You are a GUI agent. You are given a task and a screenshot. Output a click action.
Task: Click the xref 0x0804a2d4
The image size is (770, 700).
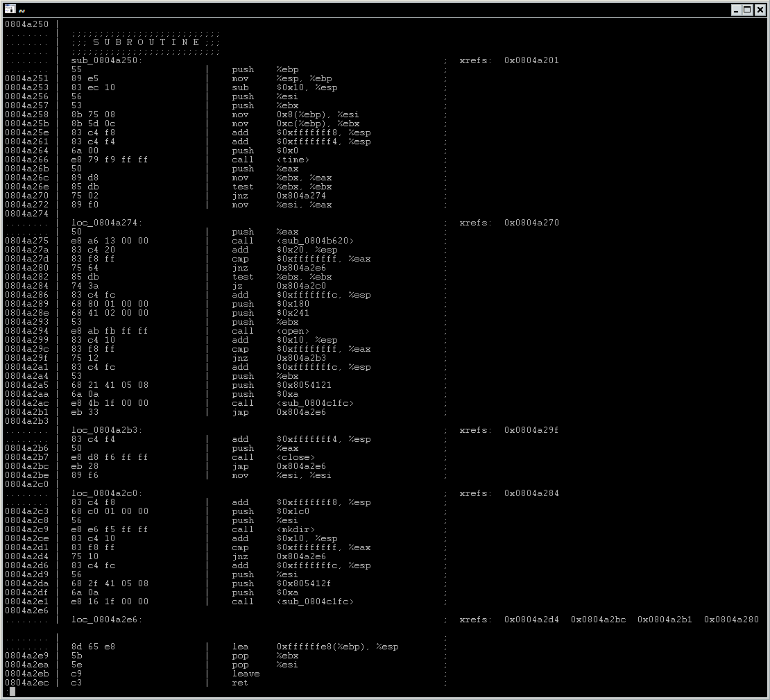531,620
